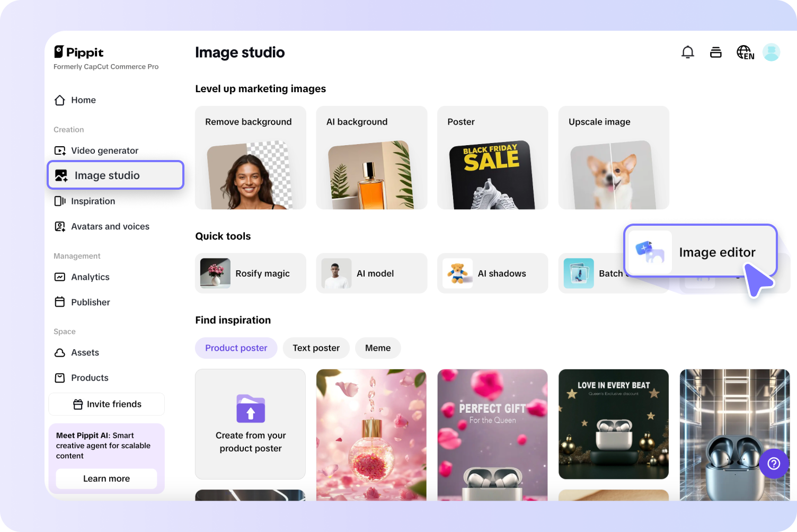797x532 pixels.
Task: Open notifications via the bell icon
Action: point(687,52)
